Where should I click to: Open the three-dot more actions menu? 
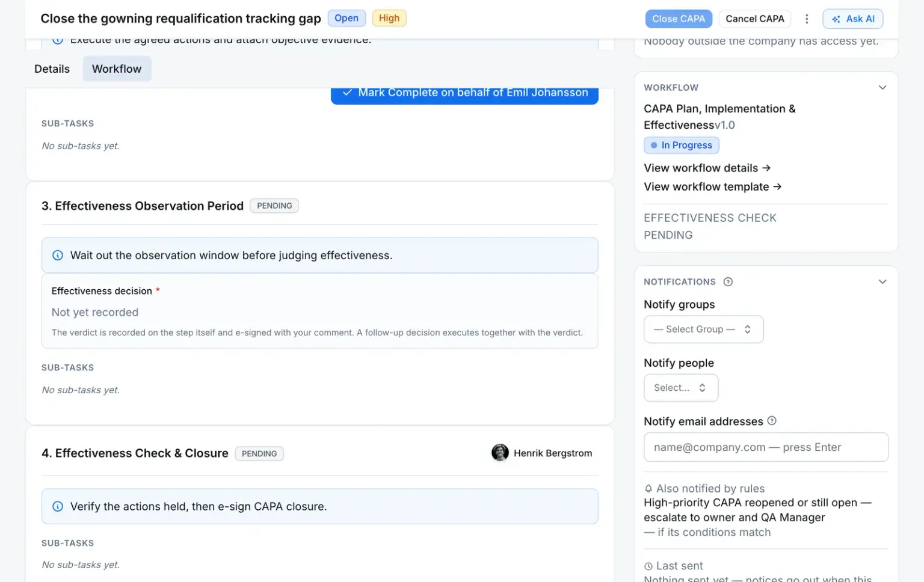point(807,19)
